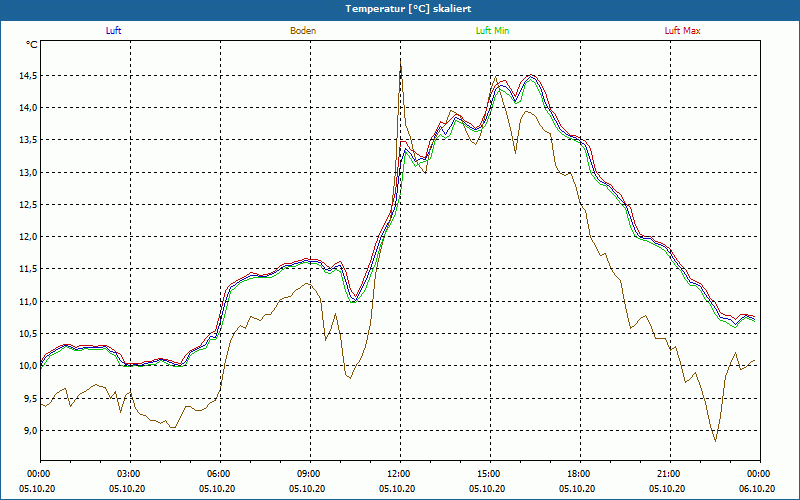Click the 09:00 time axis label
The width and height of the screenshot is (800, 500).
pyautogui.click(x=310, y=474)
